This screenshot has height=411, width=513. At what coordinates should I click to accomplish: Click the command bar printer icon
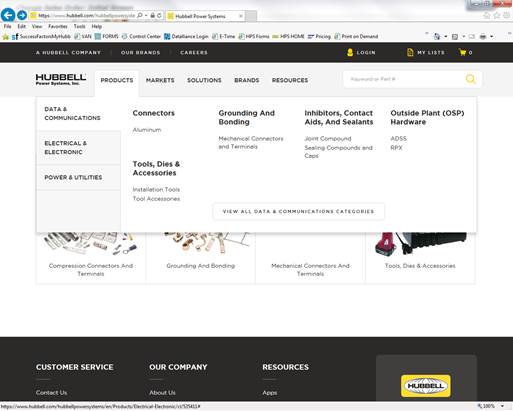click(483, 37)
